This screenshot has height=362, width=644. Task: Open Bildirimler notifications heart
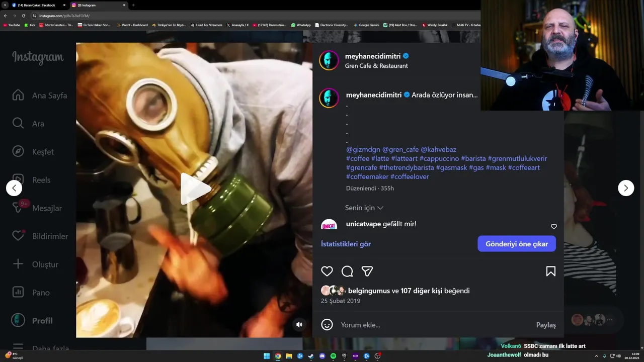[x=40, y=236]
